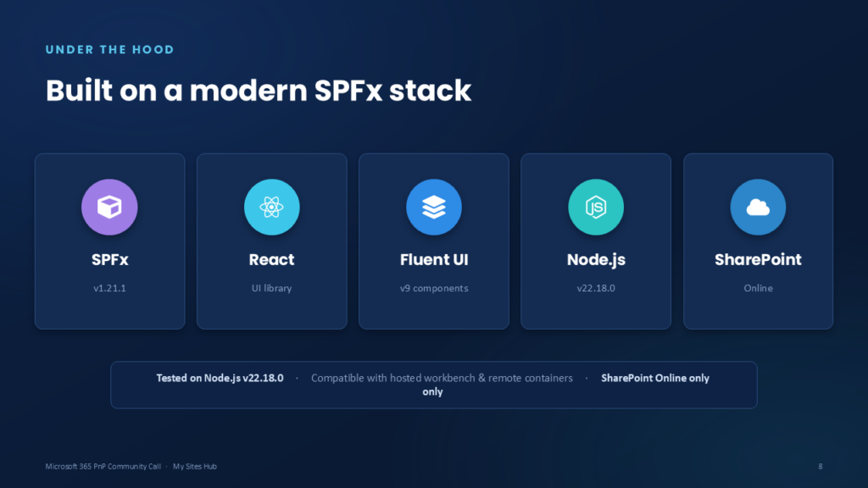
Task: Click the Node.js hexagon icon
Action: (x=596, y=207)
